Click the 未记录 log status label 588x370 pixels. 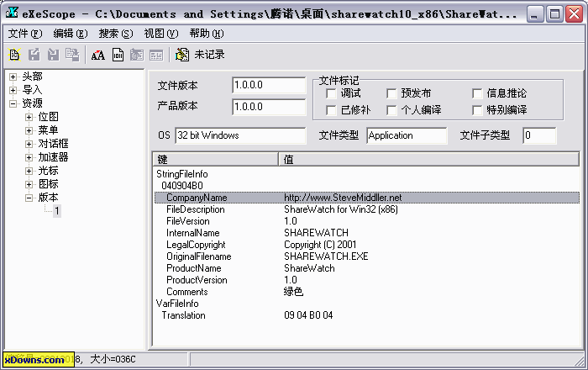(209, 55)
